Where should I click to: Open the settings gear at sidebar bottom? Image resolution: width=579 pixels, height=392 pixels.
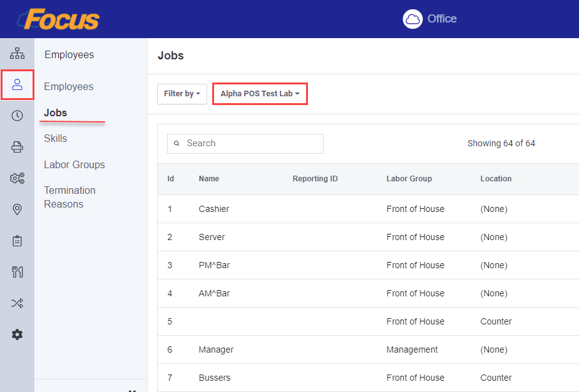[x=17, y=334]
